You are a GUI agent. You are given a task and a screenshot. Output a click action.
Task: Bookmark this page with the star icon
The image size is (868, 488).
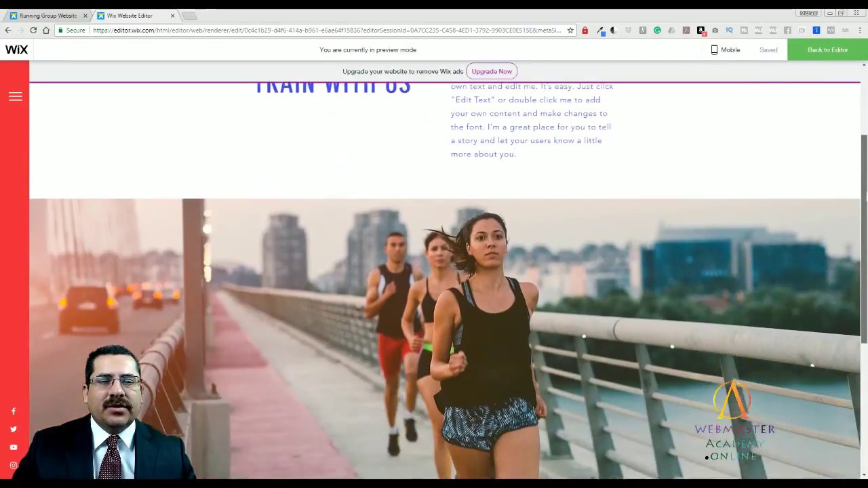(x=571, y=30)
